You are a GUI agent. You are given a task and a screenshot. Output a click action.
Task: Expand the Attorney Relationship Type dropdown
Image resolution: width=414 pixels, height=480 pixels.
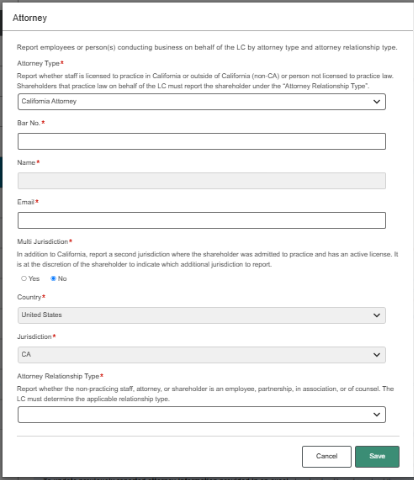point(202,414)
